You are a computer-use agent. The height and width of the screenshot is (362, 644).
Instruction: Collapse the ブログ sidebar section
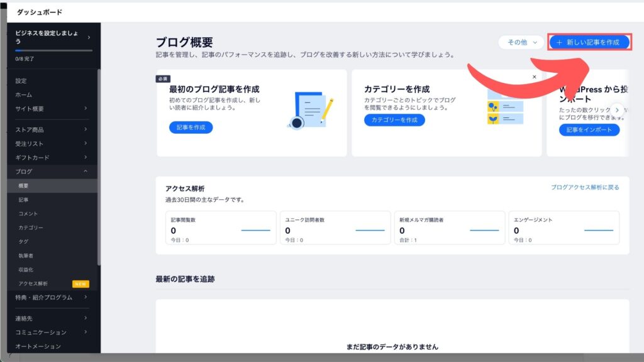click(x=52, y=172)
